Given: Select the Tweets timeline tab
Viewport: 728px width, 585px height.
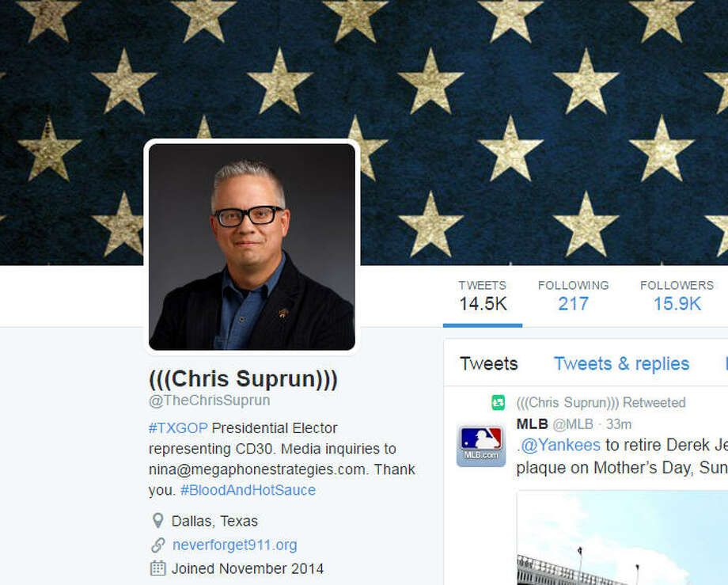Looking at the screenshot, I should point(489,363).
